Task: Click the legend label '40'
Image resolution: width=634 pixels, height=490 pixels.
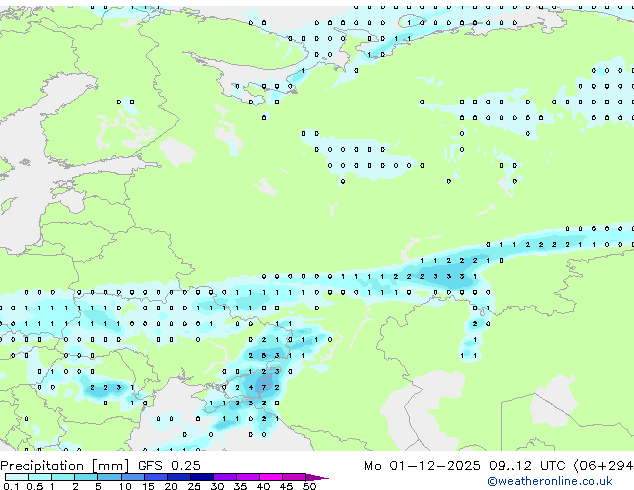Action: [263, 486]
